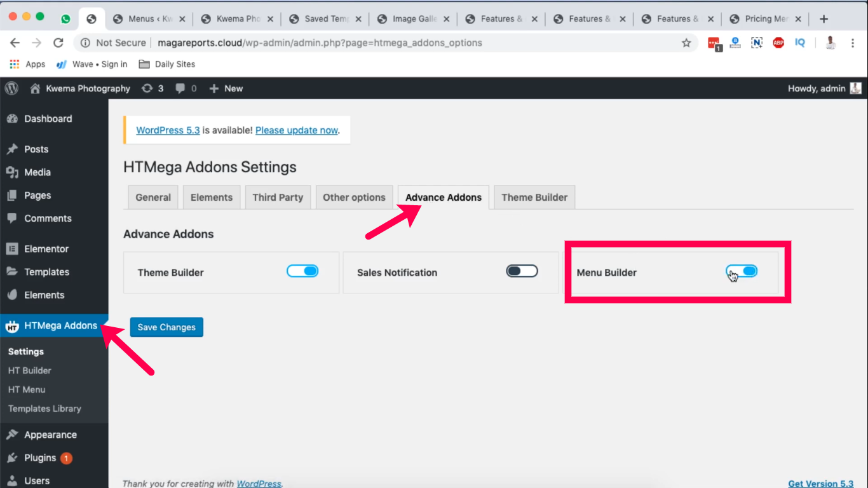Close the Pricing Menu browser tab

click(798, 19)
